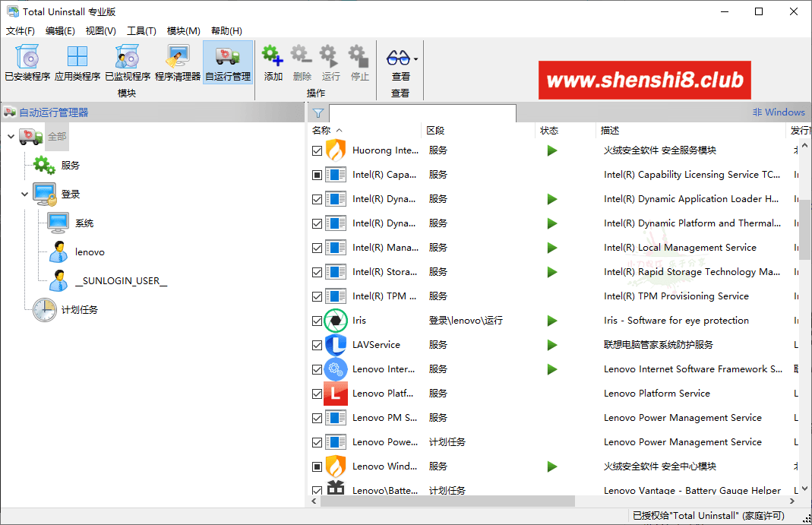Click the vertical scrollbar down arrow
The image size is (812, 525).
(804, 489)
